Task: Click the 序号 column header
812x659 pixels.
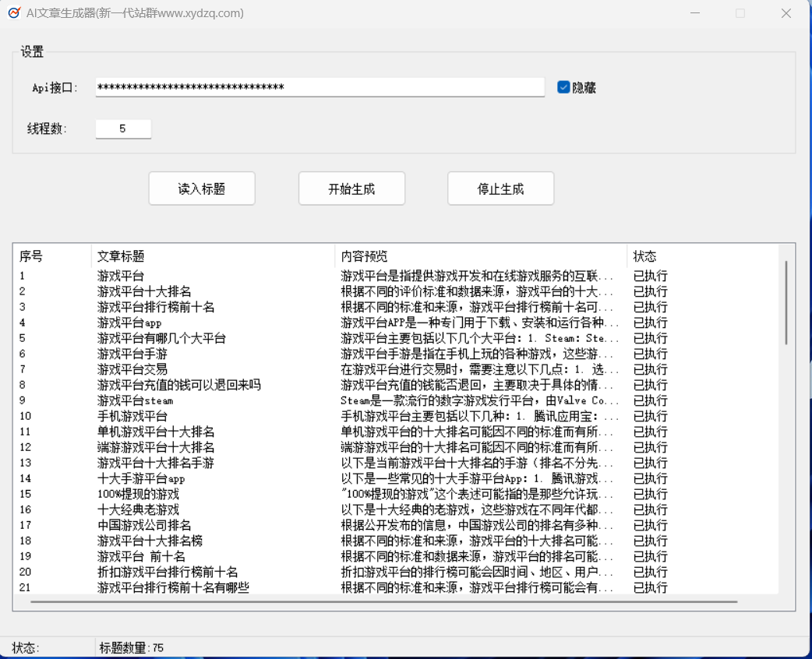Action: [x=51, y=256]
